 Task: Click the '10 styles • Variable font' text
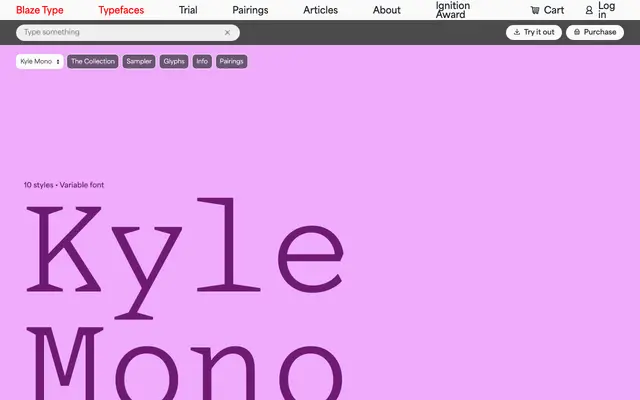[x=64, y=185]
